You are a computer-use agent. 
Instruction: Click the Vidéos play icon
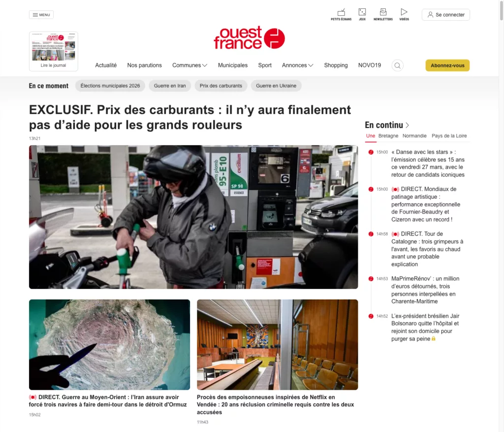(x=404, y=12)
